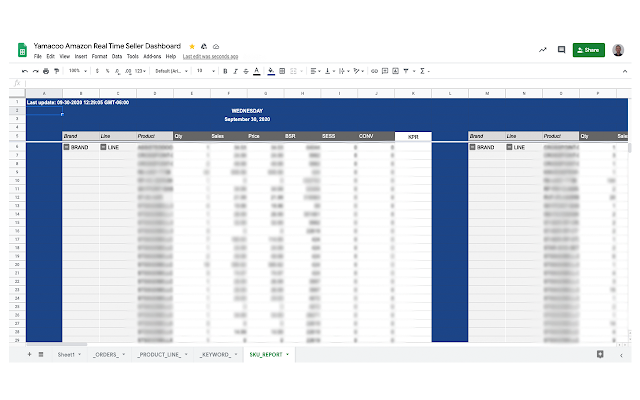Open the Edit menu
The image size is (640, 400).
(50, 56)
